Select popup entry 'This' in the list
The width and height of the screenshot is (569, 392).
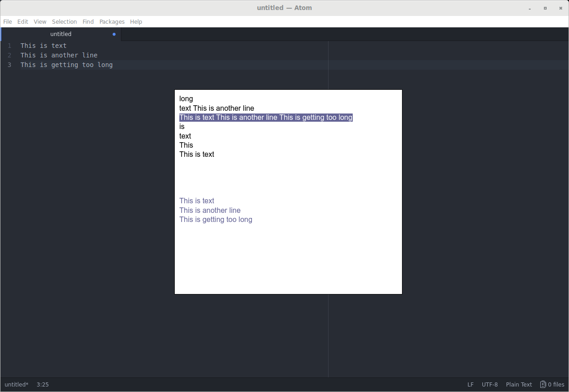tap(186, 145)
